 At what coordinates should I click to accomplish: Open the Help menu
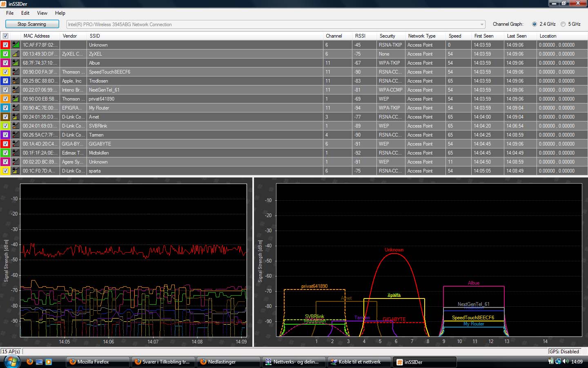60,13
